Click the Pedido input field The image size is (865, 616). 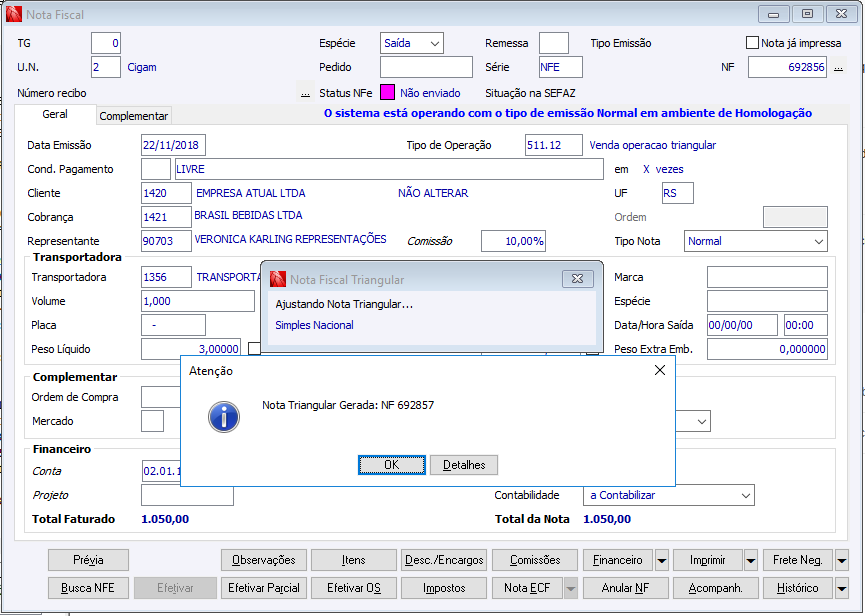426,67
